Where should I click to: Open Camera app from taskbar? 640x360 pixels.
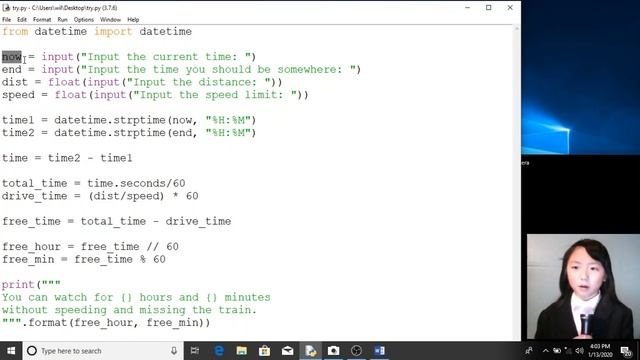(333, 351)
